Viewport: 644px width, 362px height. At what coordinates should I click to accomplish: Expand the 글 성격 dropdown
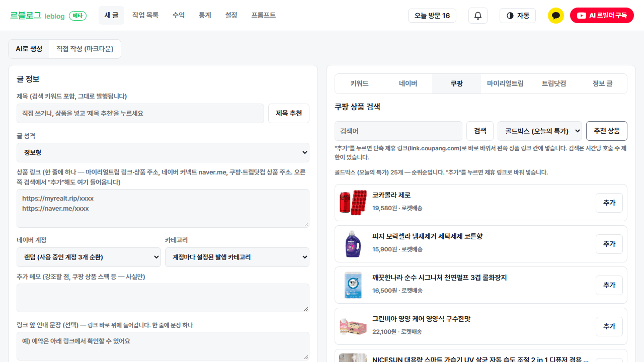(163, 152)
